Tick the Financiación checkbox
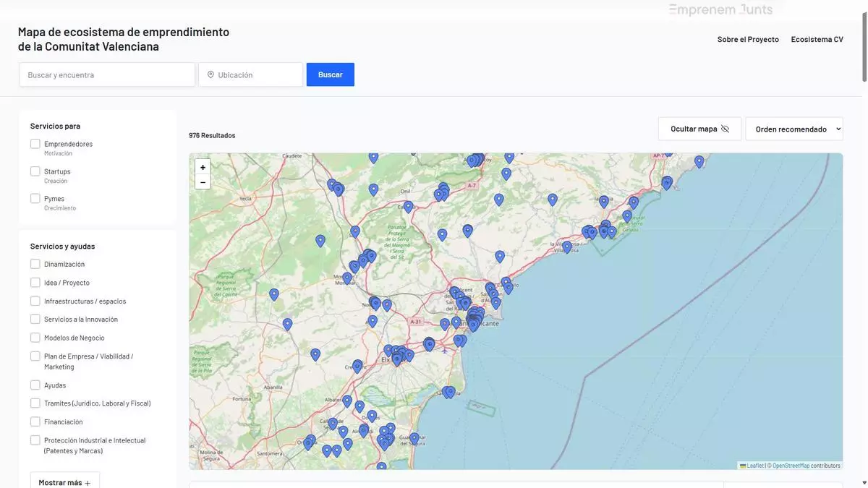 click(35, 421)
